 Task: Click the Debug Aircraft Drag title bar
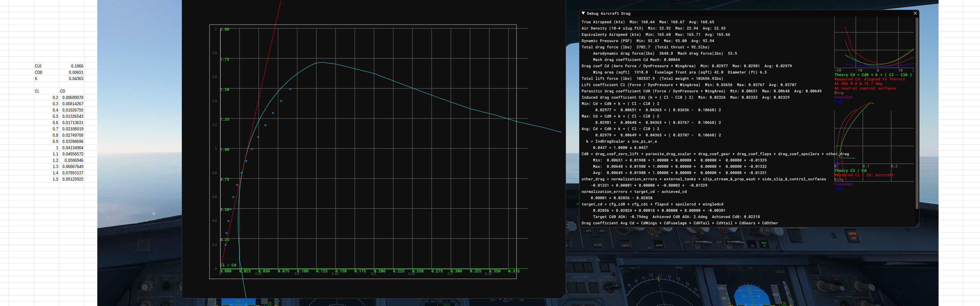point(749,13)
